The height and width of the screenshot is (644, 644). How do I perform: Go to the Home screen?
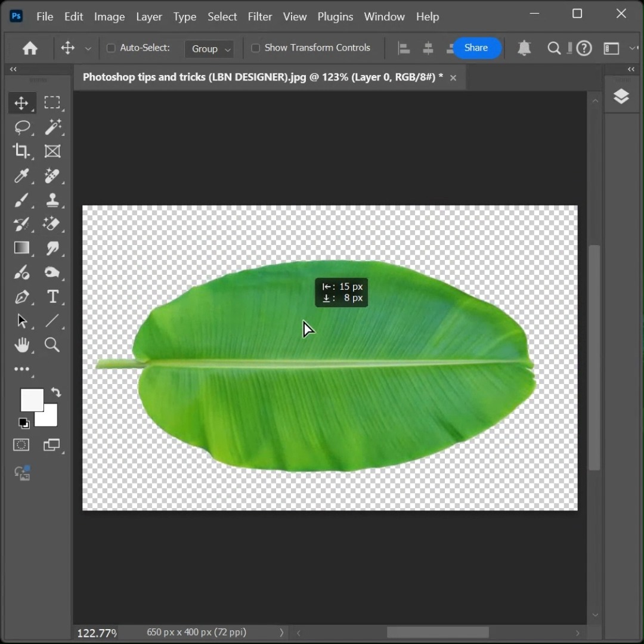tap(30, 48)
